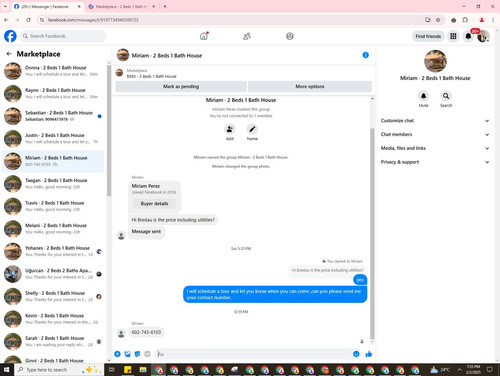This screenshot has width=500, height=376.
Task: Open Ugurcan - 2 Beds 2 Baths Apa chat
Action: pyautogui.click(x=53, y=274)
